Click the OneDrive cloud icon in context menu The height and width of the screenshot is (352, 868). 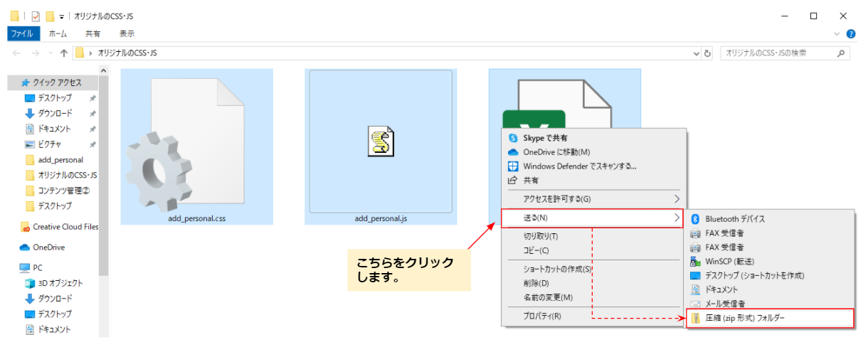tap(512, 152)
